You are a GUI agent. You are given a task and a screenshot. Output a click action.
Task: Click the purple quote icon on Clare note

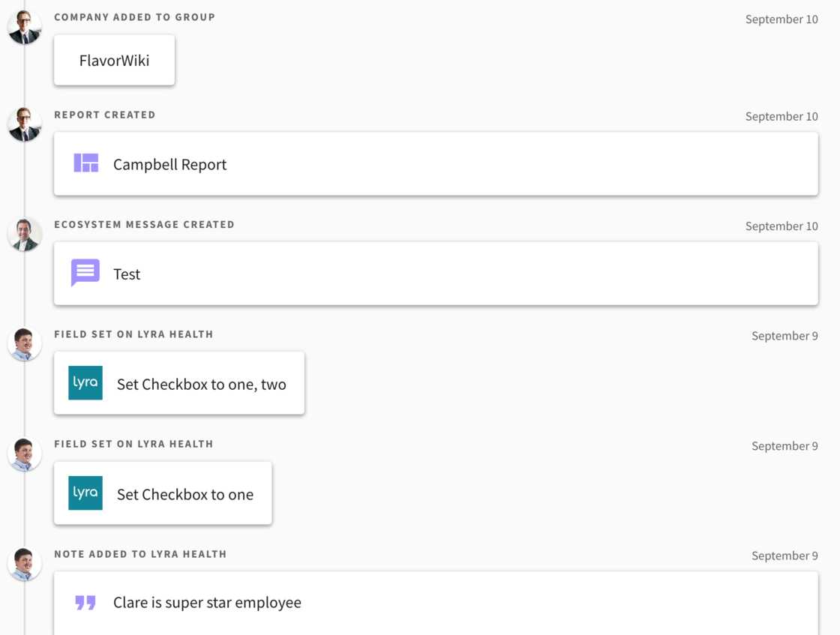click(x=85, y=603)
